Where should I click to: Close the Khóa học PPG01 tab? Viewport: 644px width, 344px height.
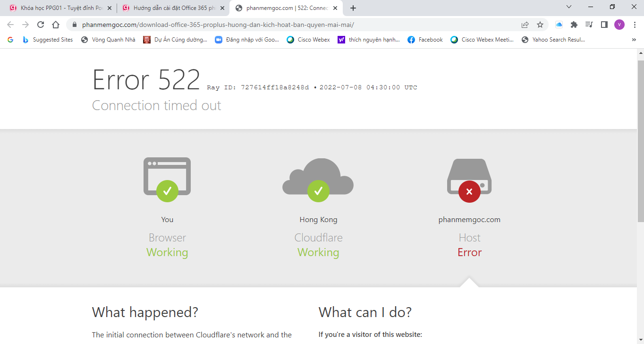click(x=110, y=8)
